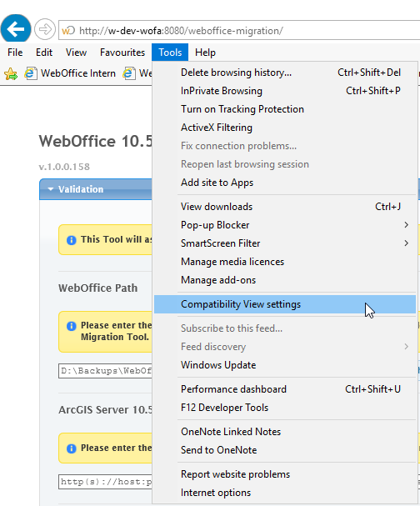Open F12 Developer Tools

[x=285, y=408]
